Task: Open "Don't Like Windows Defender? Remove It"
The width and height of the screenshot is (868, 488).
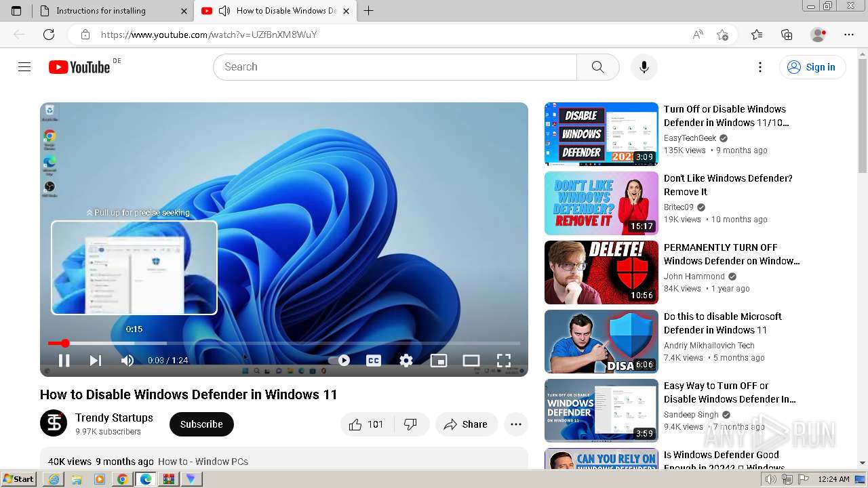Action: (728, 185)
